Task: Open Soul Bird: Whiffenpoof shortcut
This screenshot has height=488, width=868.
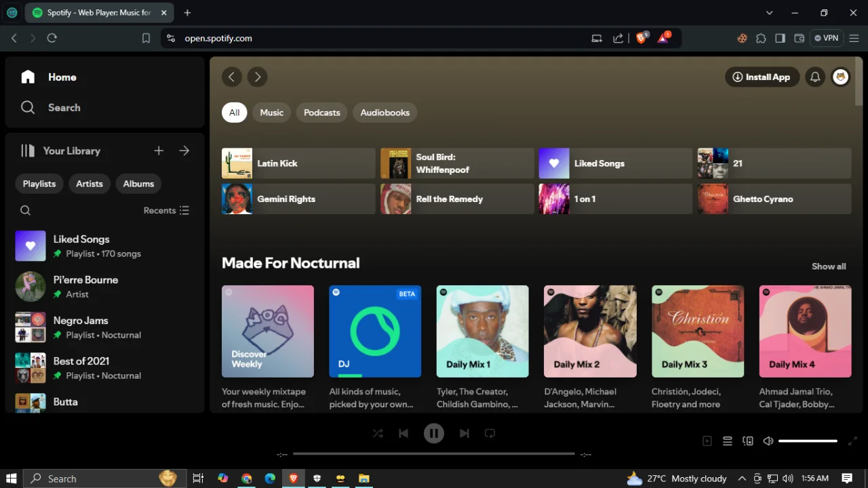Action: click(x=457, y=163)
